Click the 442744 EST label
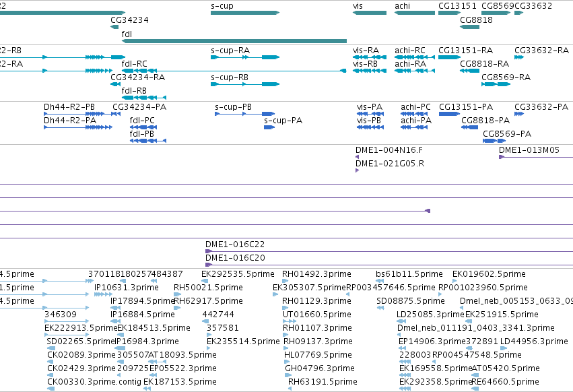Screen dimensions: 573x392 coord(217,315)
